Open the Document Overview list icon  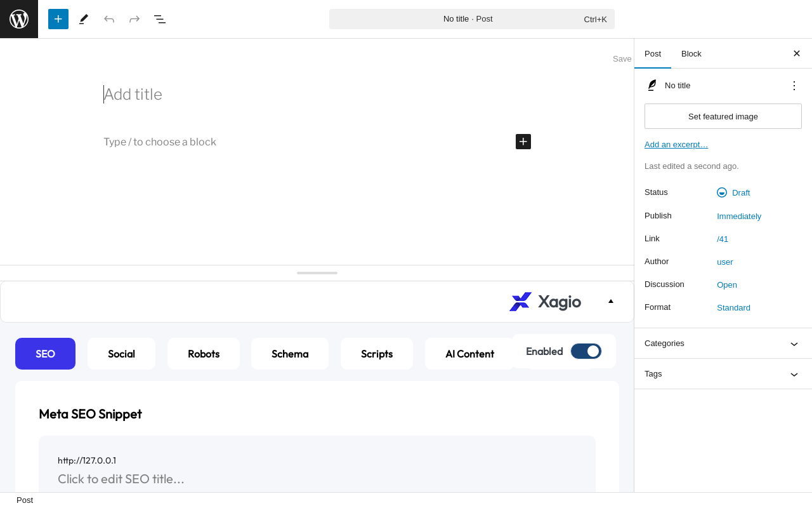click(x=160, y=19)
